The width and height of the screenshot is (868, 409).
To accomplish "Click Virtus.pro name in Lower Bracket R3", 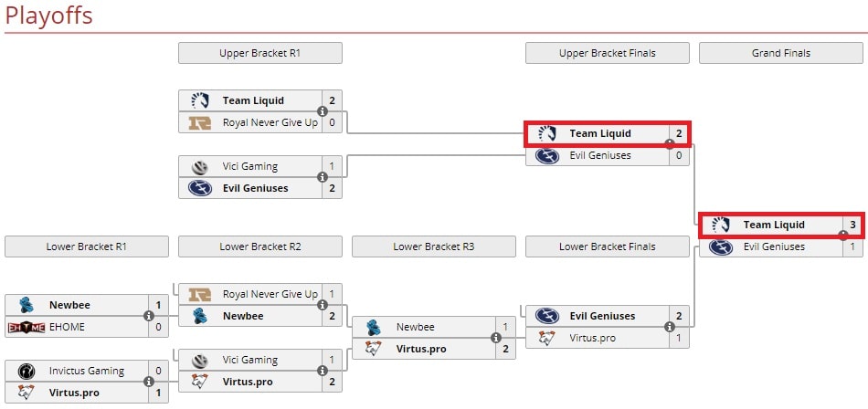I will coord(421,349).
